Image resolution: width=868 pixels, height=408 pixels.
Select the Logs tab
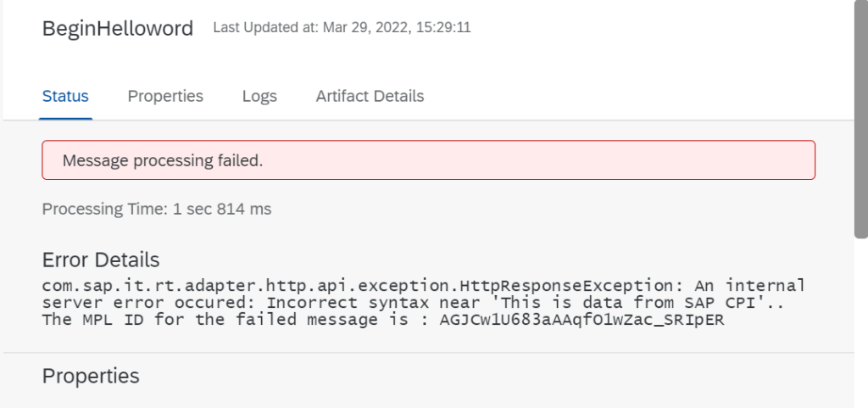(259, 96)
